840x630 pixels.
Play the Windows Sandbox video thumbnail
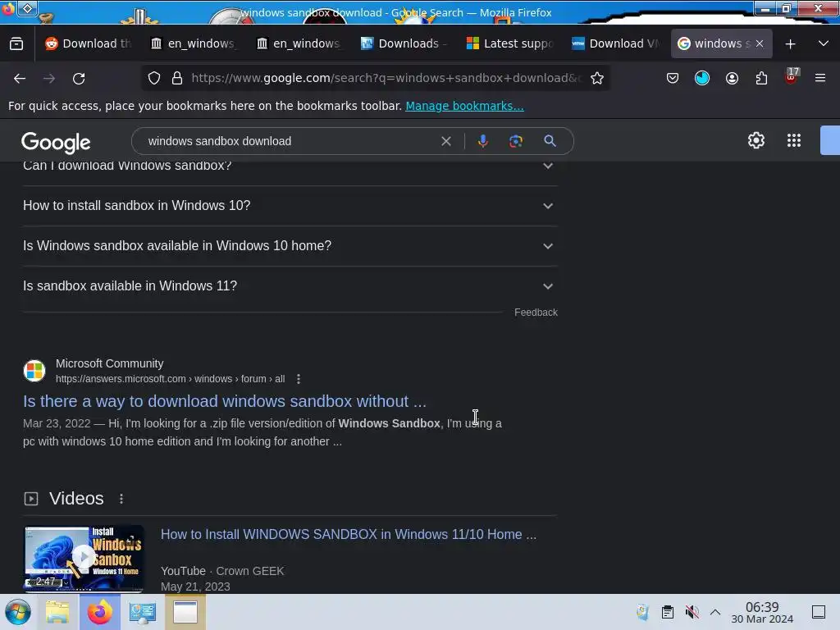pos(84,558)
